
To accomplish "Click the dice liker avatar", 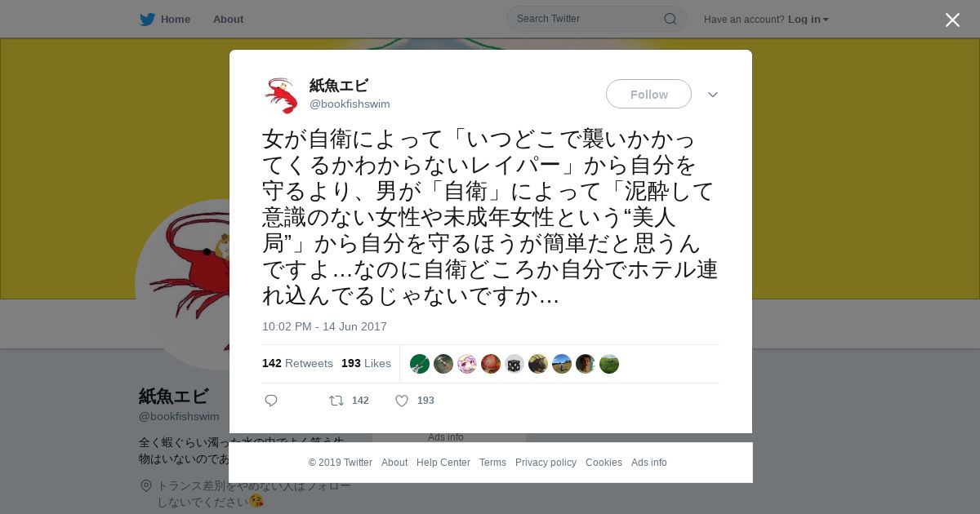I will point(514,364).
